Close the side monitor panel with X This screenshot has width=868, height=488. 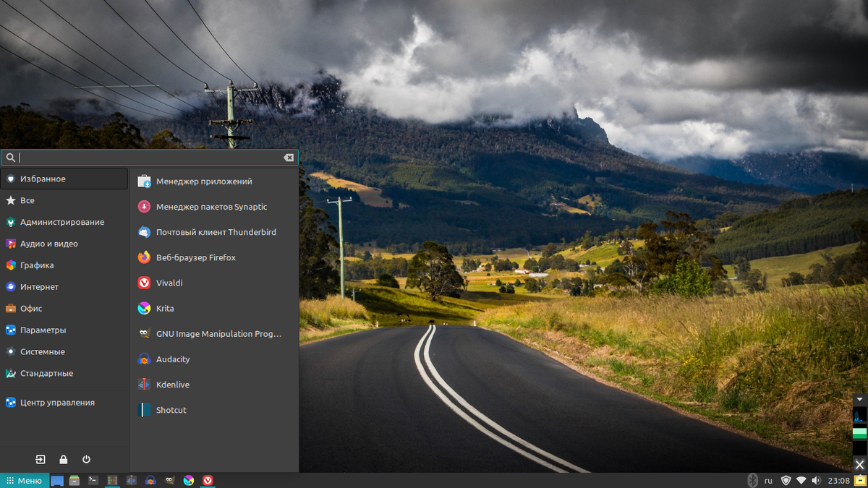[859, 464]
